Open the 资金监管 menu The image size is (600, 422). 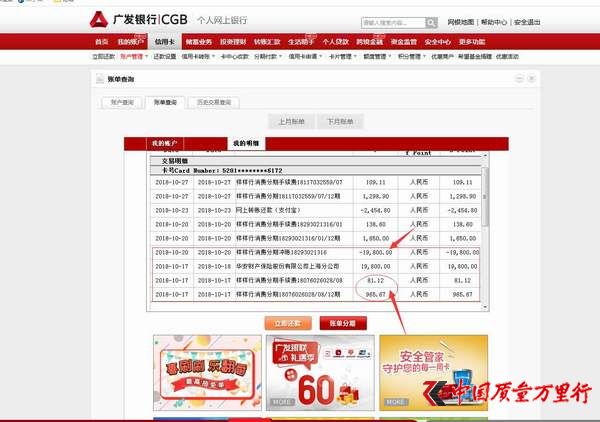pos(404,42)
